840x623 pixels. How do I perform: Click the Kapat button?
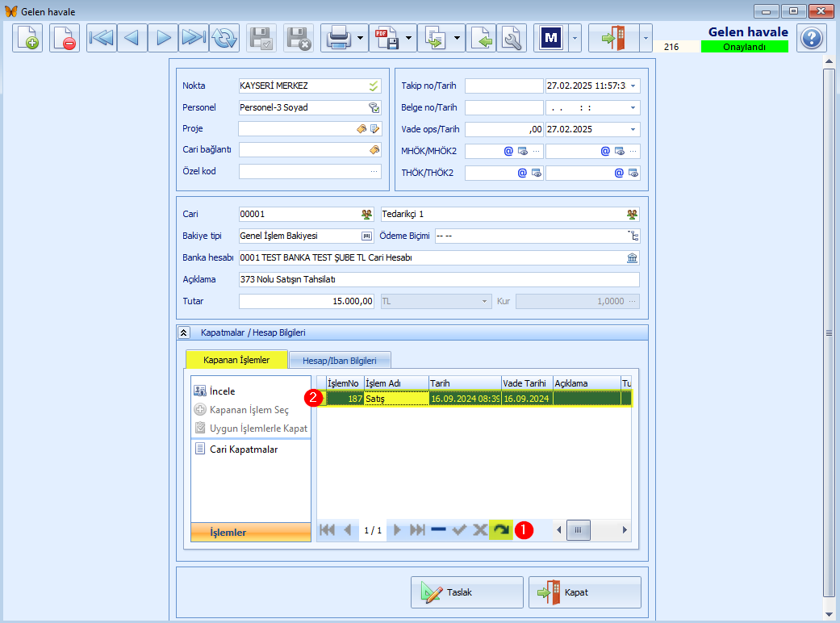[x=584, y=592]
